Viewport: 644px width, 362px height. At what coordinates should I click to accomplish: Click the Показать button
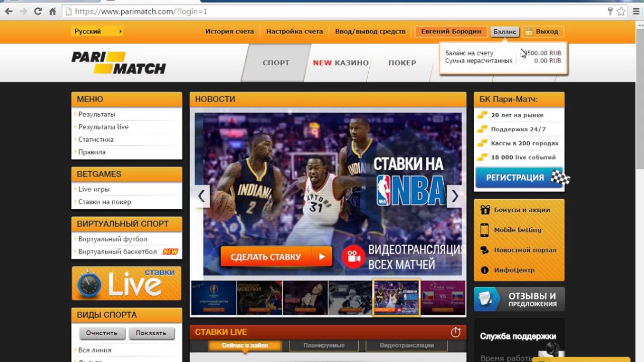coord(151,333)
